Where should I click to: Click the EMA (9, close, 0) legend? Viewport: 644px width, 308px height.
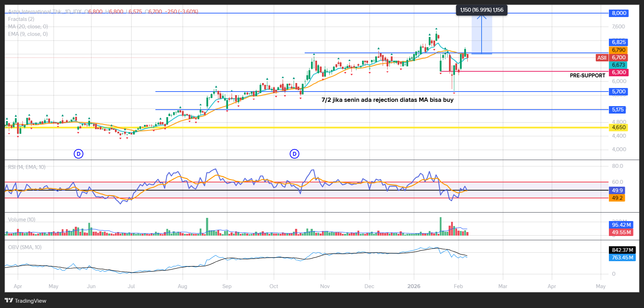tap(28, 34)
